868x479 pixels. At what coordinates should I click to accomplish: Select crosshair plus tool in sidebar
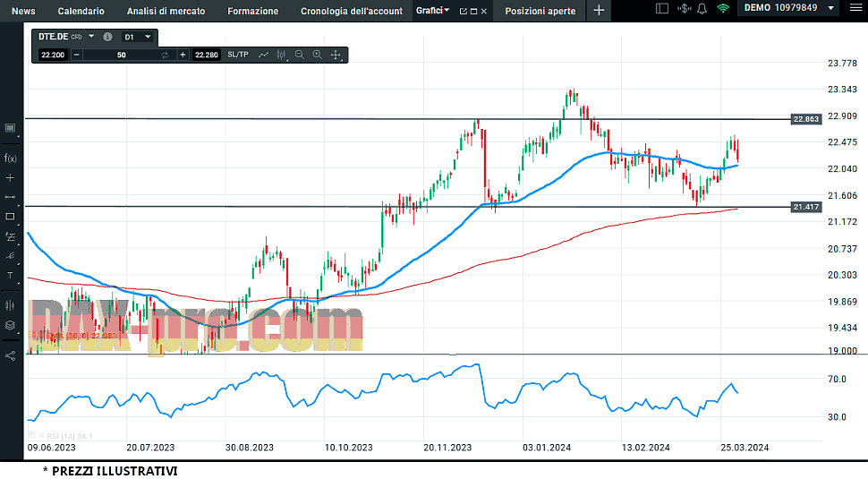pyautogui.click(x=10, y=178)
